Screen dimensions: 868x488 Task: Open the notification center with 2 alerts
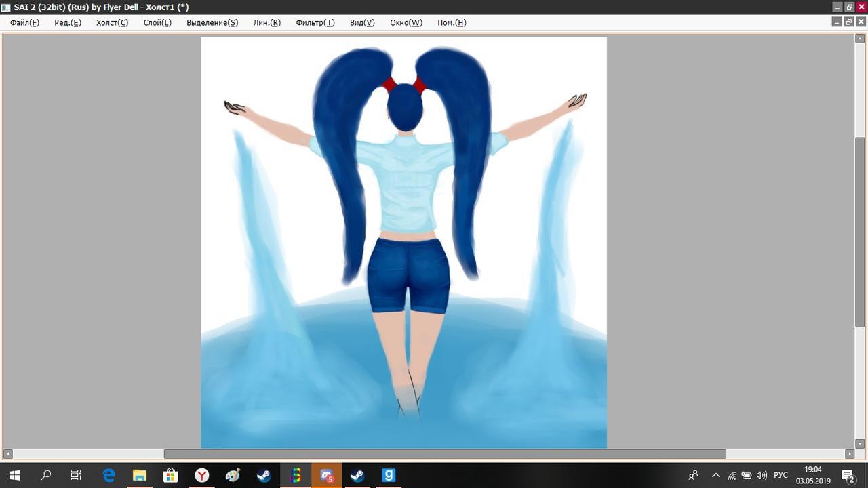(x=847, y=475)
